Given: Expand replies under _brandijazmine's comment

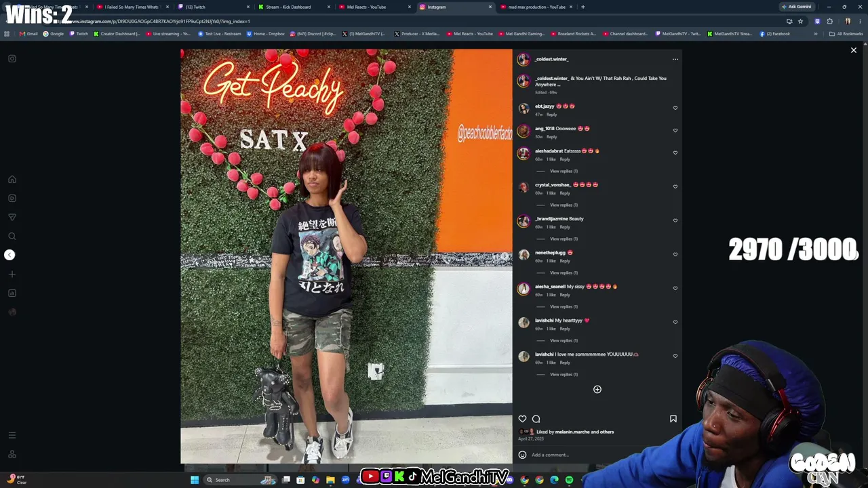Looking at the screenshot, I should pyautogui.click(x=564, y=239).
